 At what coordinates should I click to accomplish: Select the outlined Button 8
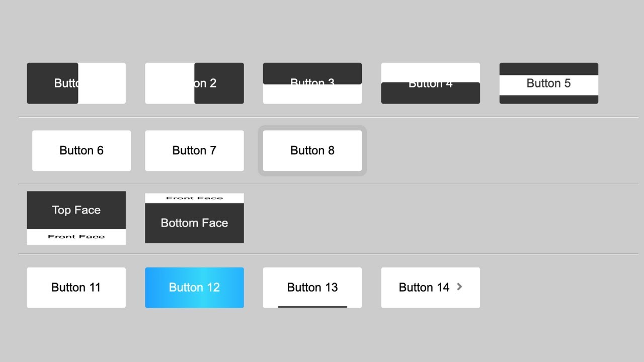[x=312, y=151]
